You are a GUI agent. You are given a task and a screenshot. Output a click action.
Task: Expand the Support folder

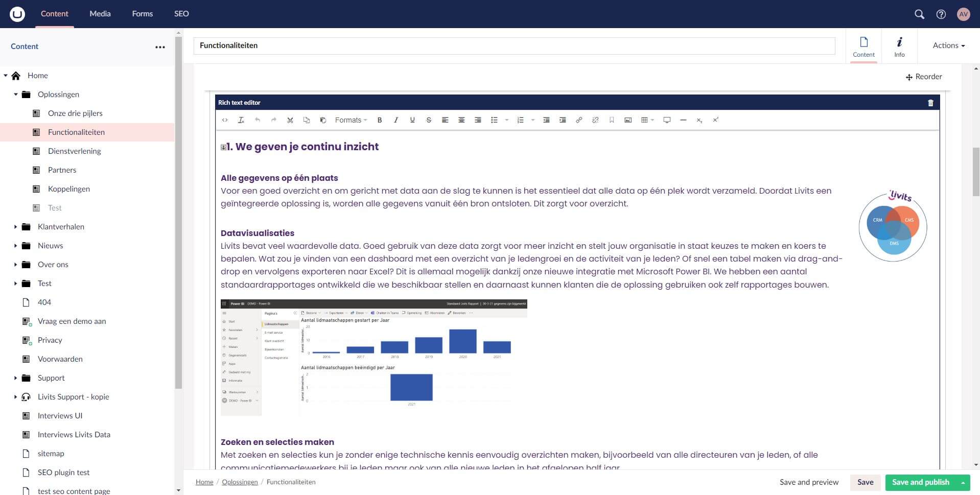[16, 378]
